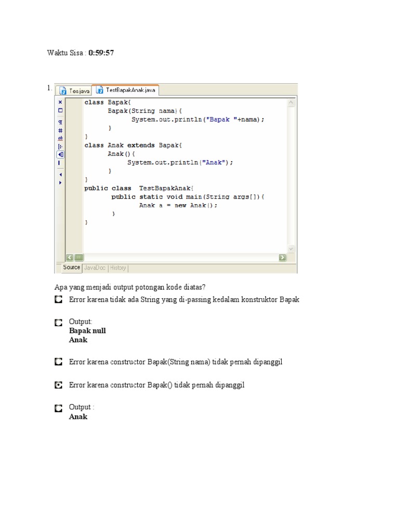Click the left-pointing triangle in editor sidebar
Screen dimensions: 399x532
click(x=60, y=175)
